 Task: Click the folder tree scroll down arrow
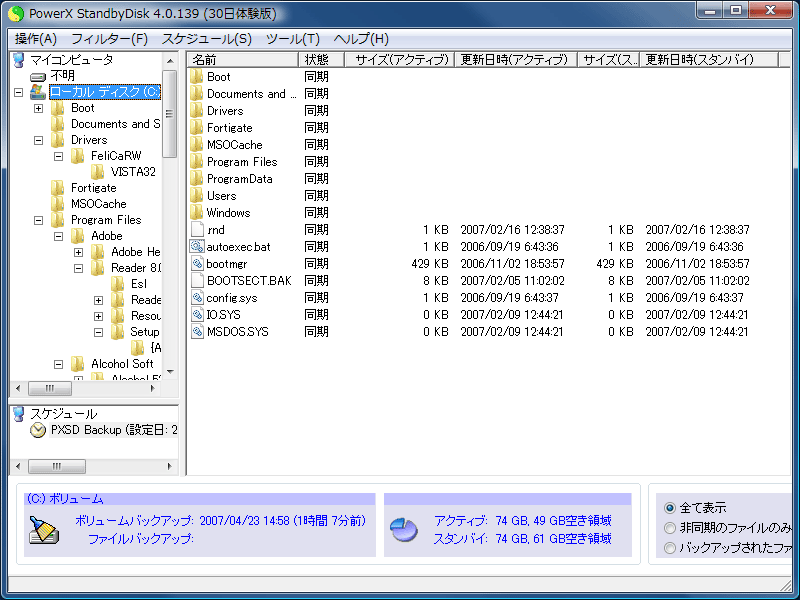point(170,371)
